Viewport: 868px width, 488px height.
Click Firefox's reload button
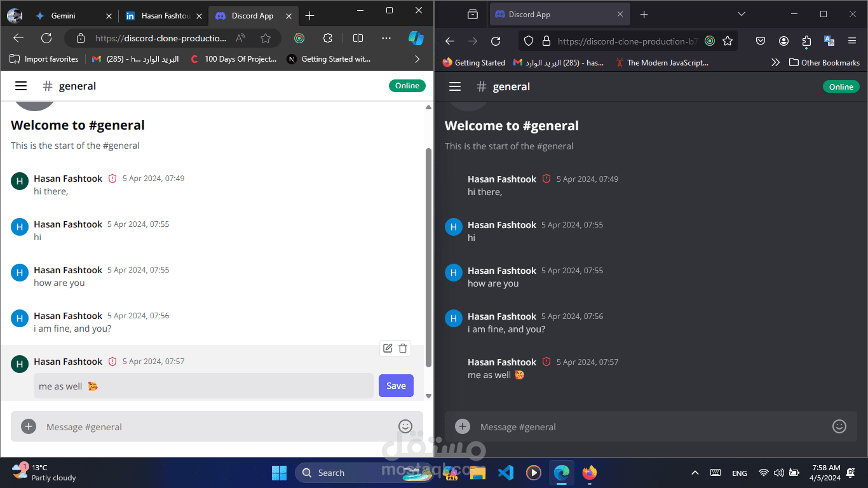(496, 41)
